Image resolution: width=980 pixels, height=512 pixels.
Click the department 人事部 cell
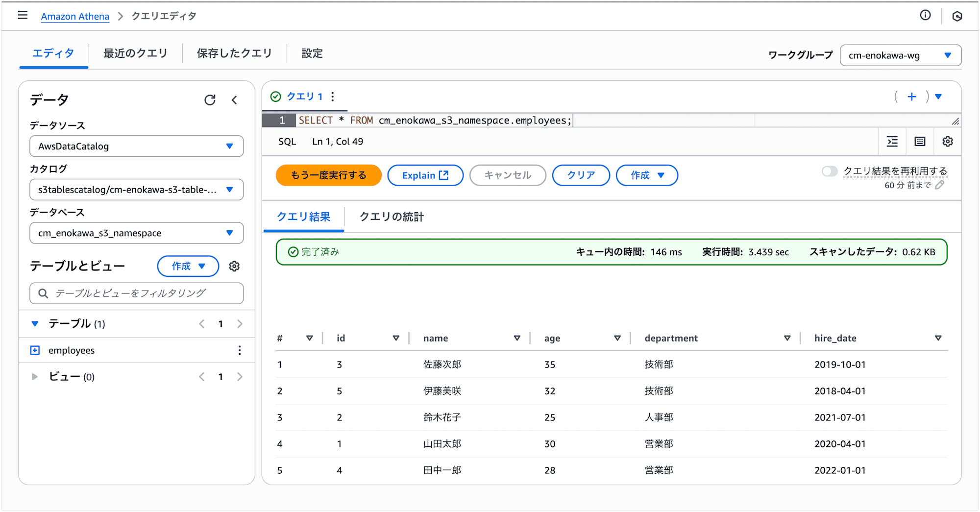pos(659,417)
